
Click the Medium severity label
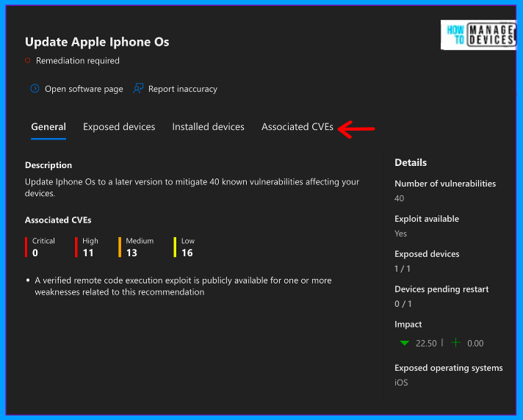[140, 241]
